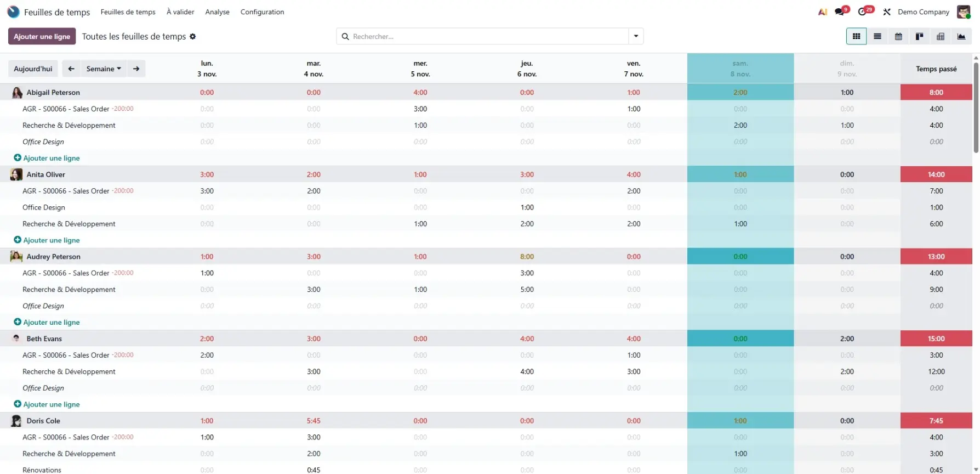Open the kanban view
Screen dimensions: 980x474
coord(919,36)
